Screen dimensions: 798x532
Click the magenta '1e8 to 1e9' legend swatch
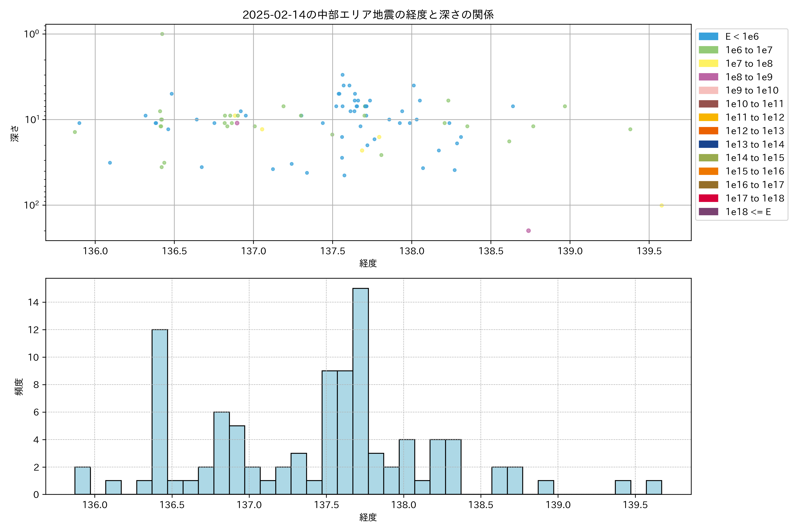(708, 77)
